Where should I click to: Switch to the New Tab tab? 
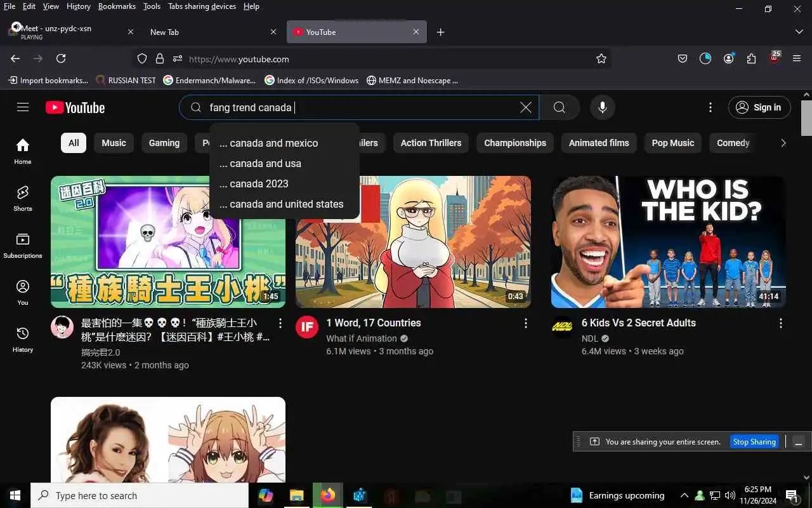pos(213,32)
